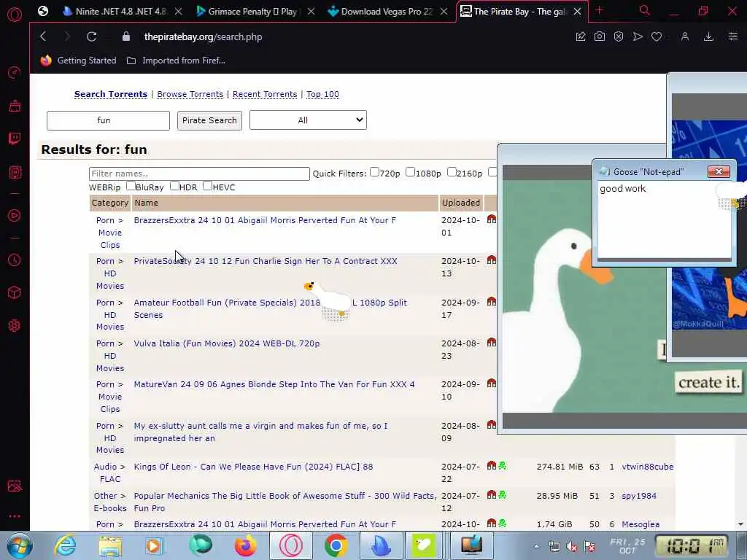747x560 pixels.
Task: Reload the Pirate Bay page
Action: click(x=91, y=36)
